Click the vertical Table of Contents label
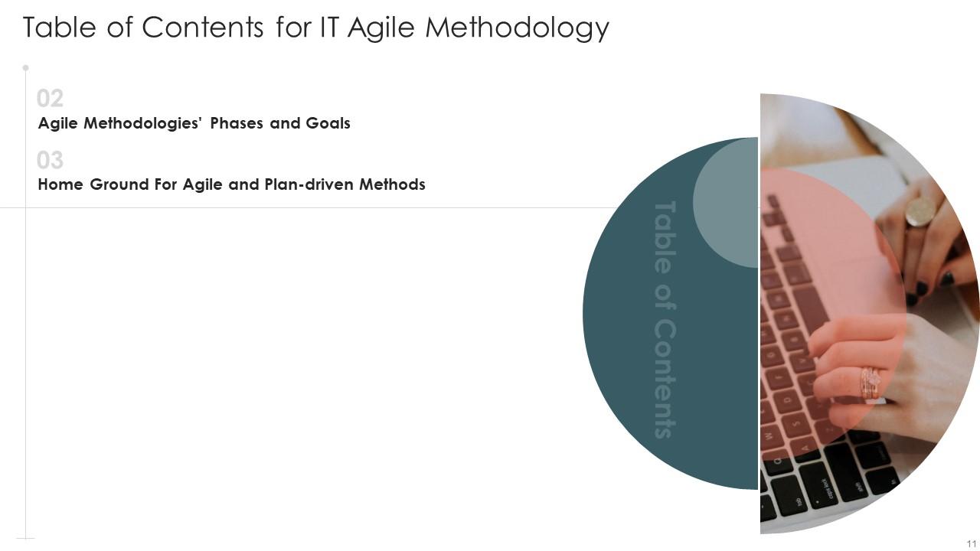The height and width of the screenshot is (551, 980). tap(663, 319)
